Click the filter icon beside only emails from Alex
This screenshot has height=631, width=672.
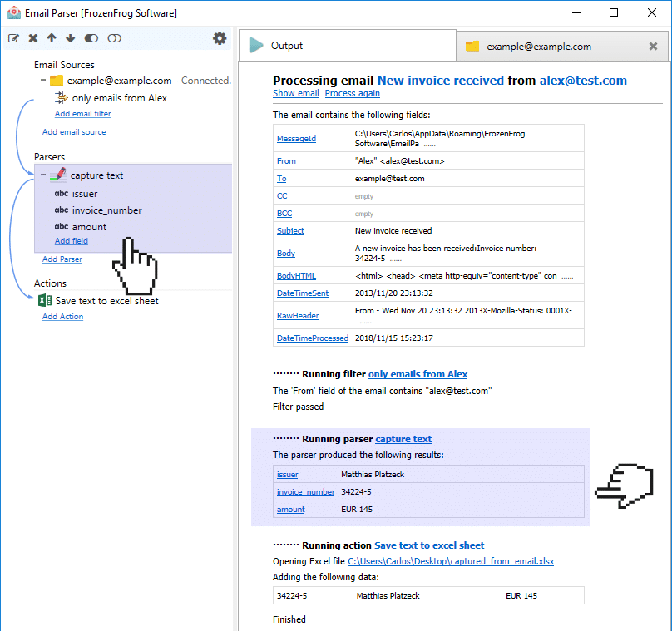(x=62, y=97)
